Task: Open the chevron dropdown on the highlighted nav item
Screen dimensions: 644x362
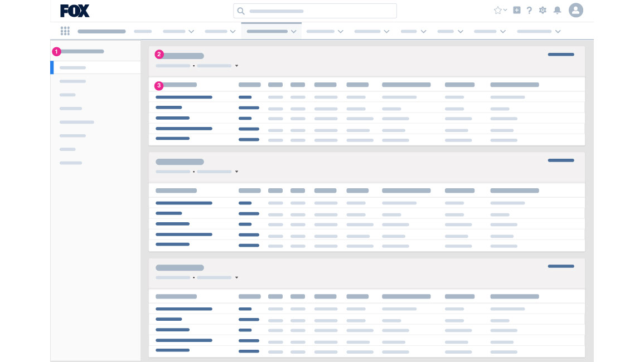Action: click(x=294, y=32)
